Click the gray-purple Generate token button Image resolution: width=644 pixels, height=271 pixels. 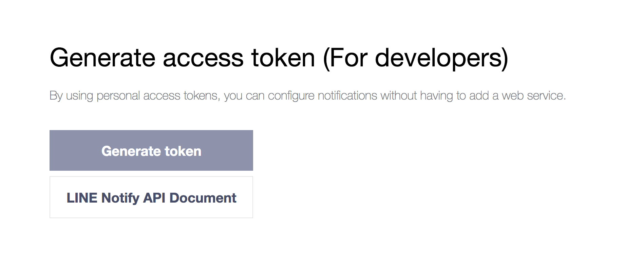[151, 150]
